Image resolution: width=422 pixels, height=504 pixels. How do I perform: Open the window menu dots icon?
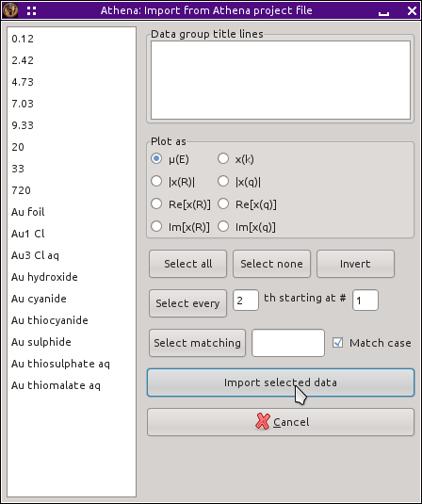pyautogui.click(x=31, y=11)
